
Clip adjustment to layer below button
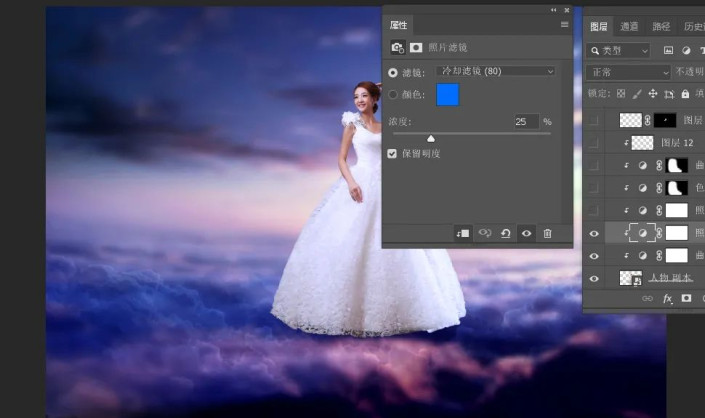pyautogui.click(x=463, y=233)
